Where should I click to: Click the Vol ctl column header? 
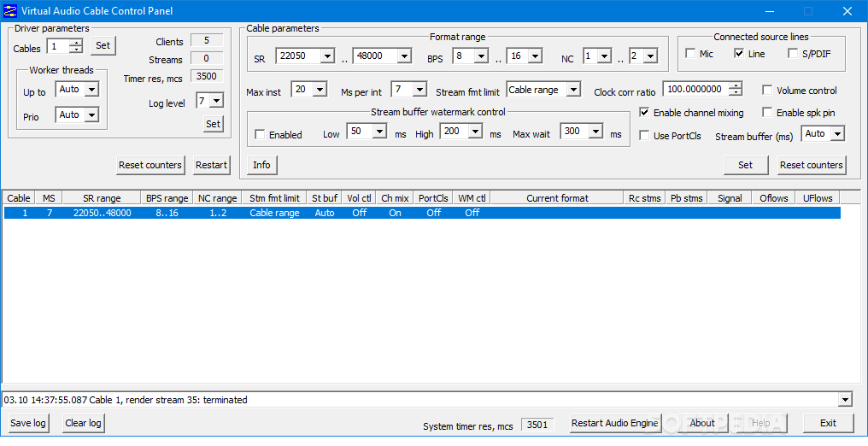tap(360, 198)
